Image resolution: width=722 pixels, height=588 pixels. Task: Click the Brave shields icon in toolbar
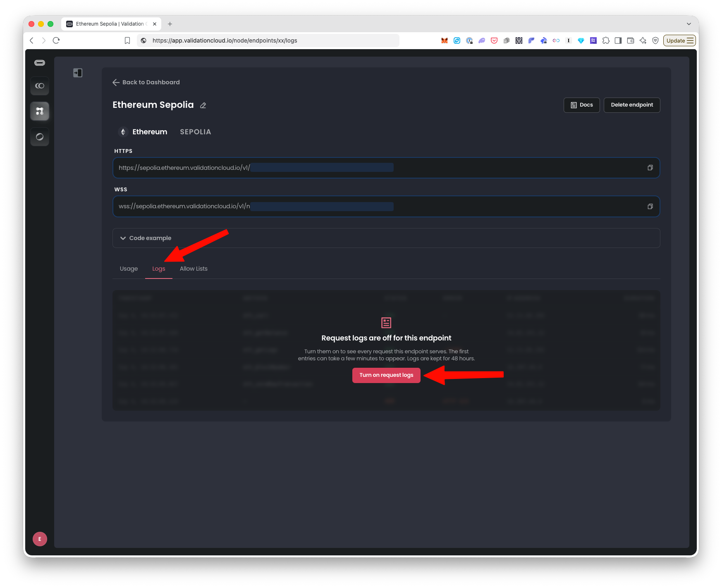coord(655,40)
